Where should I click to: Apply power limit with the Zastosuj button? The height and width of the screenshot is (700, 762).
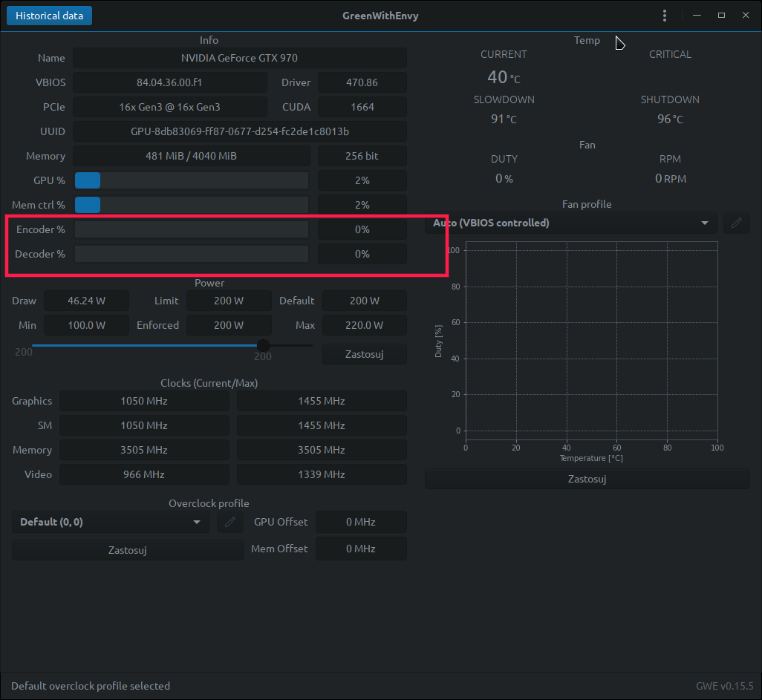(x=364, y=354)
